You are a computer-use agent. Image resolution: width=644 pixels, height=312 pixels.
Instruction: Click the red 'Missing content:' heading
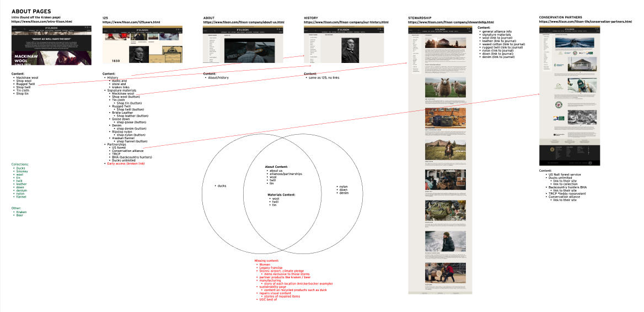coord(266,261)
